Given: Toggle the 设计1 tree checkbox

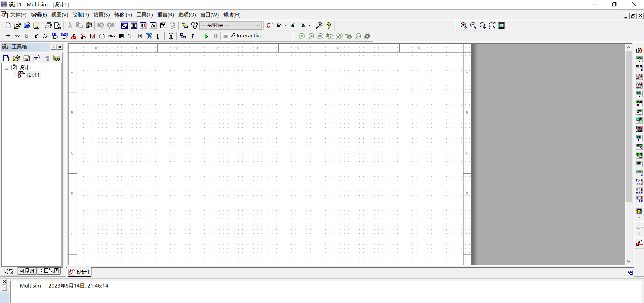Looking at the screenshot, I should tap(14, 67).
